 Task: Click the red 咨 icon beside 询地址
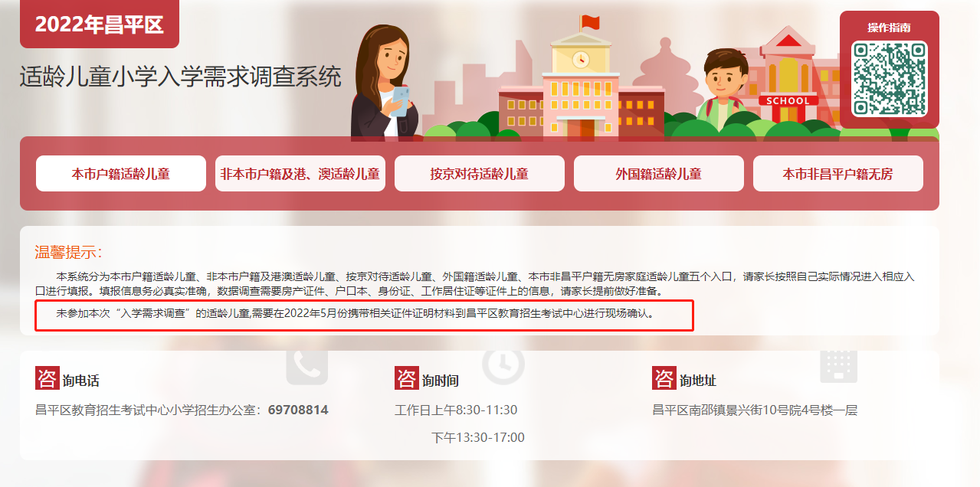point(664,378)
